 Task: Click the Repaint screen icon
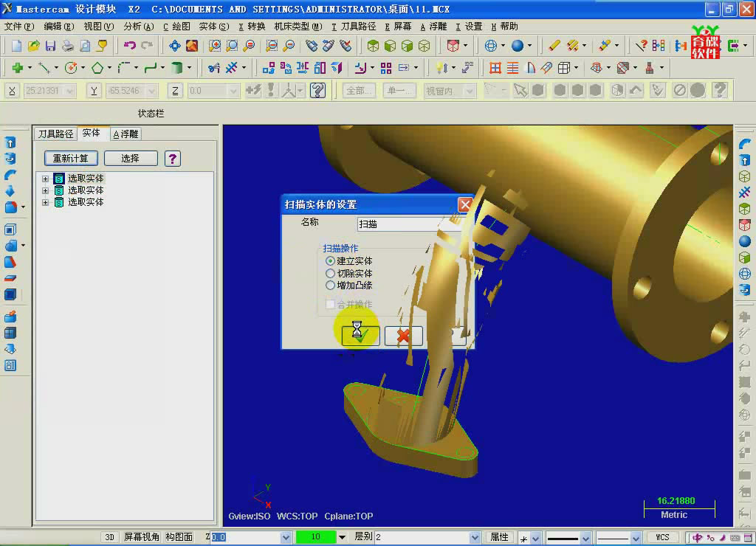pyautogui.click(x=192, y=46)
